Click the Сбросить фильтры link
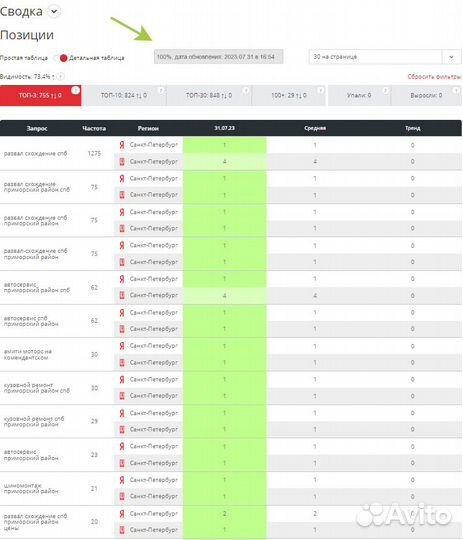 click(434, 76)
